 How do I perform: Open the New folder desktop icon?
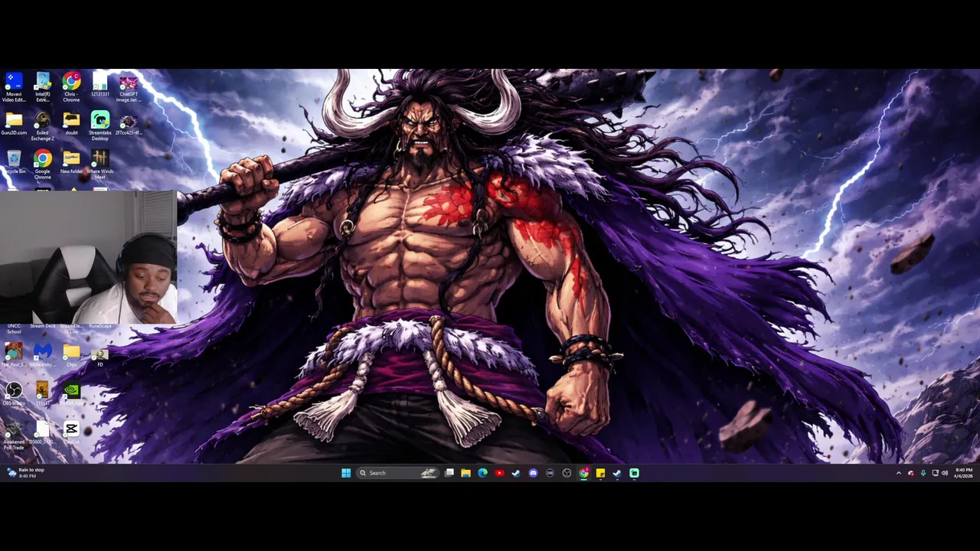(x=71, y=162)
